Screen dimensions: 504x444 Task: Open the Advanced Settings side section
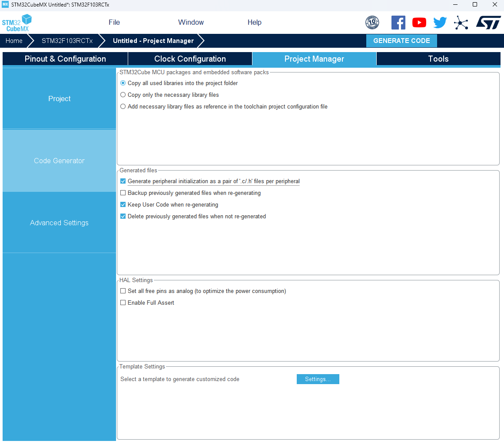click(x=59, y=223)
